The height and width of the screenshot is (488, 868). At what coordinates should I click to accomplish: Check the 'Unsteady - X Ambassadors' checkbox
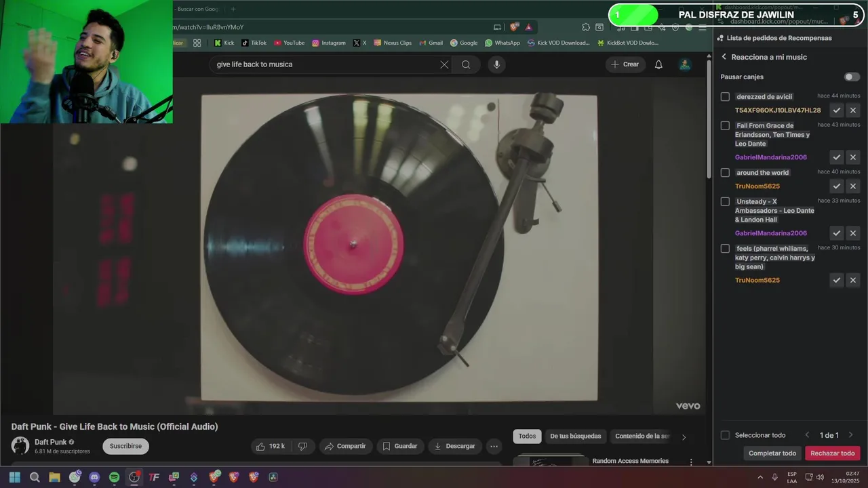[725, 201]
